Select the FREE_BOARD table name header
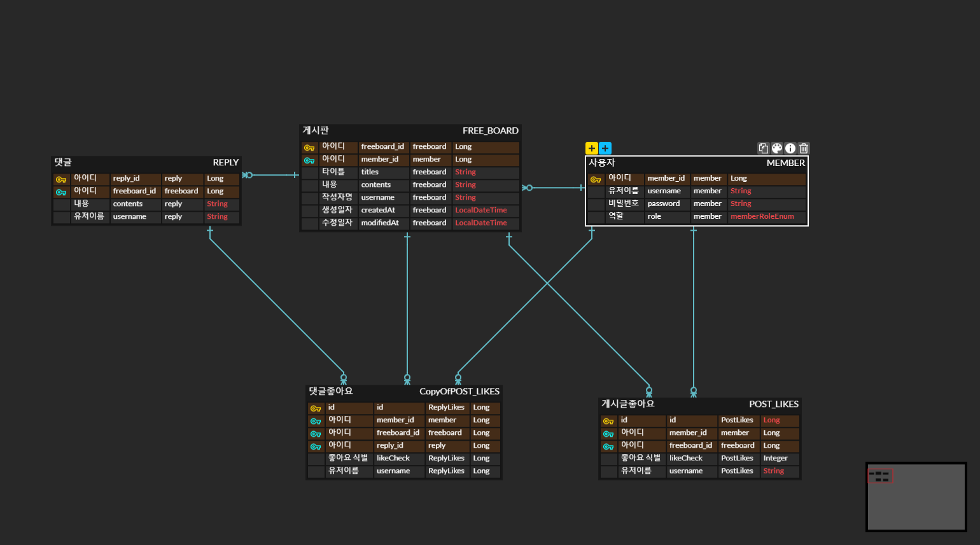 490,130
